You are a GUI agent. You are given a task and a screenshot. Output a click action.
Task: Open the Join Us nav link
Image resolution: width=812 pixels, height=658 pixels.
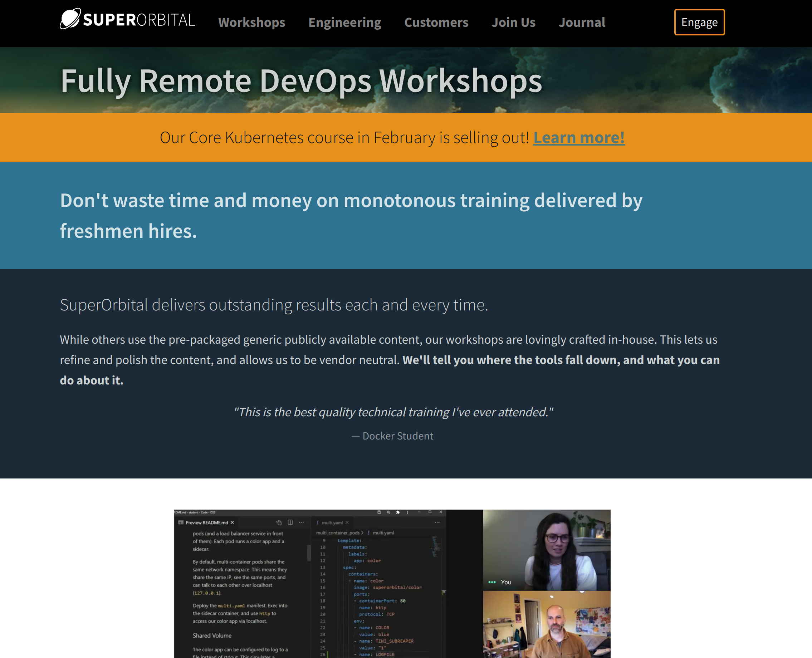point(513,23)
